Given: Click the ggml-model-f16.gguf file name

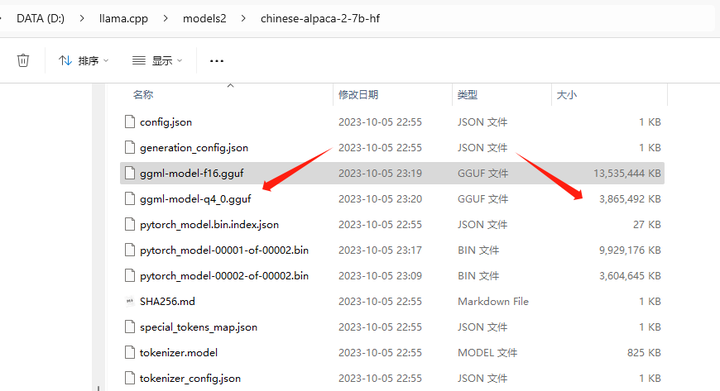Looking at the screenshot, I should pos(191,173).
